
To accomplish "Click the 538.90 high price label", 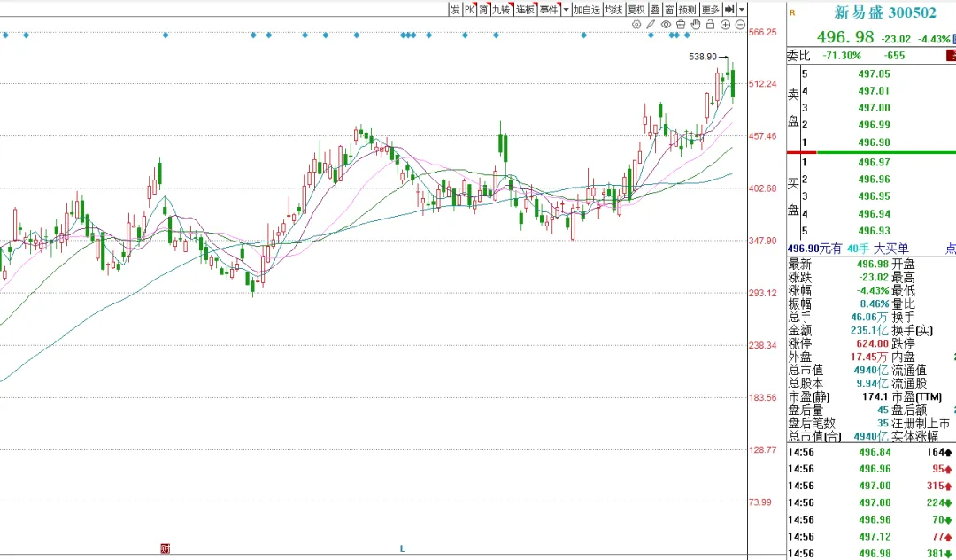I will (703, 57).
